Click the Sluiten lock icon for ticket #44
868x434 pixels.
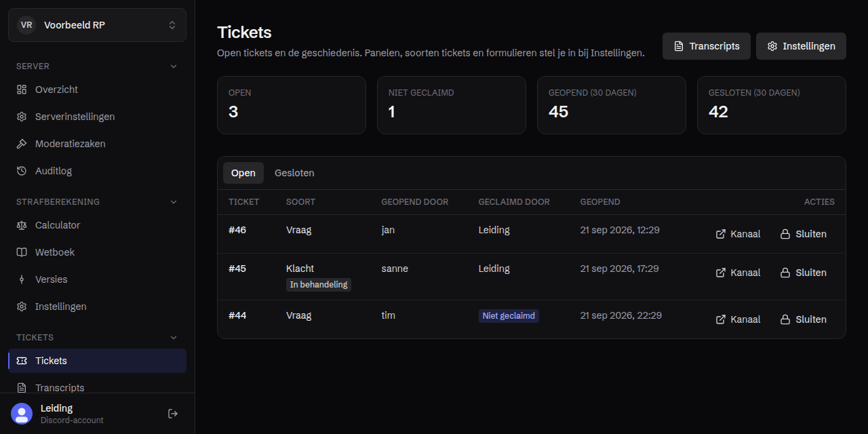[x=785, y=319]
